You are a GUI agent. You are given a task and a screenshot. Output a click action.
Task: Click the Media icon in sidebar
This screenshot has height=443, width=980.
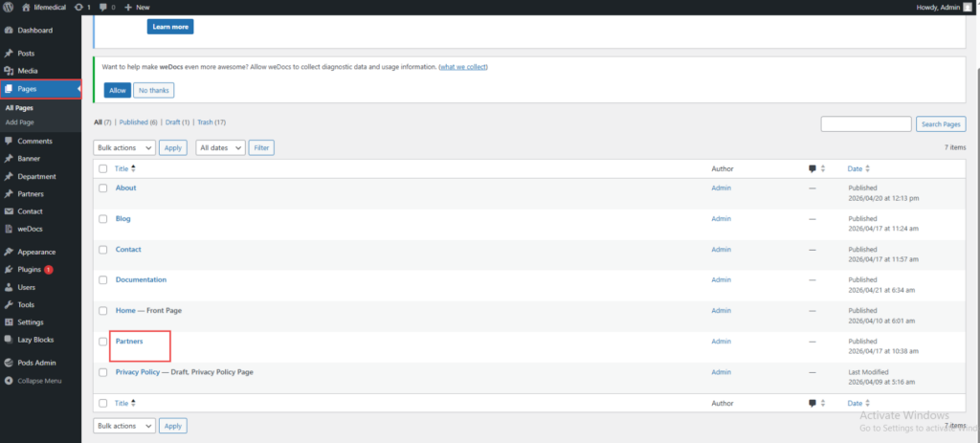[9, 71]
